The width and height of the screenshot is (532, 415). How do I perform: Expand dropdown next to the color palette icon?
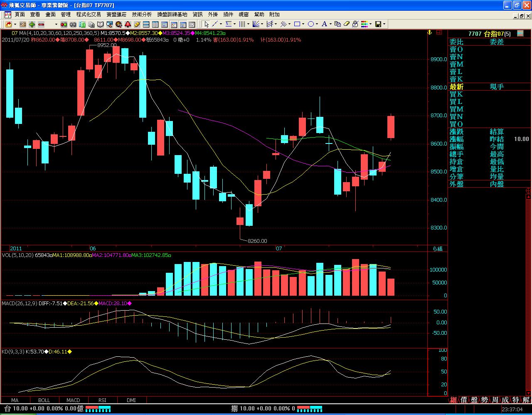tap(371, 24)
